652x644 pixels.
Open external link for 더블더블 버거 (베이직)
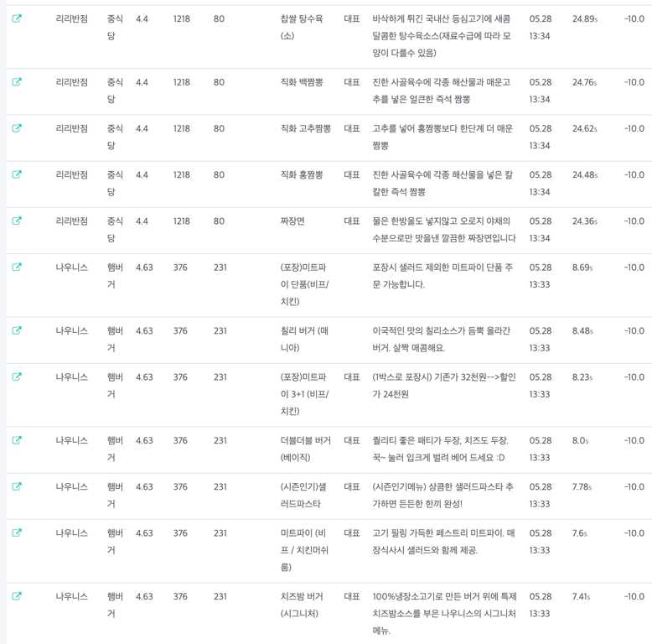tap(17, 440)
